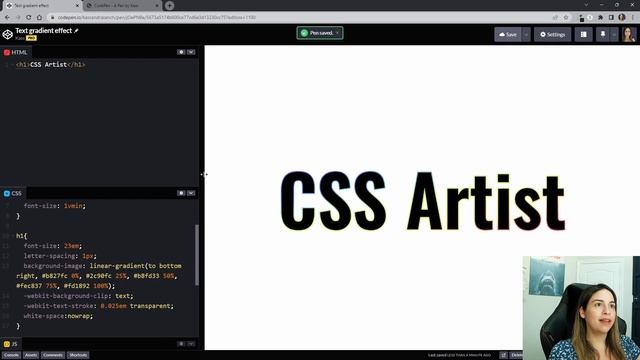Open browser extensions puzzle icon

pos(600,18)
